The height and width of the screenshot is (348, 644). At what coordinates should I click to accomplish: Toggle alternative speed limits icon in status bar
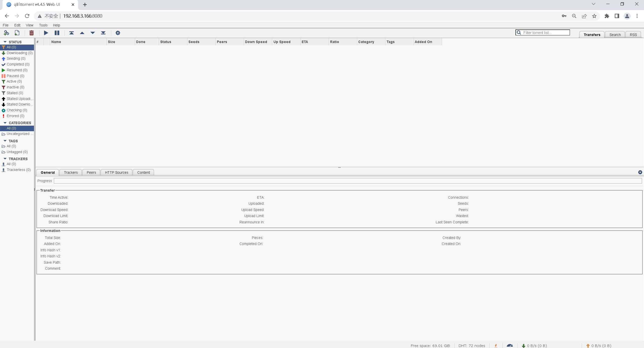click(510, 345)
